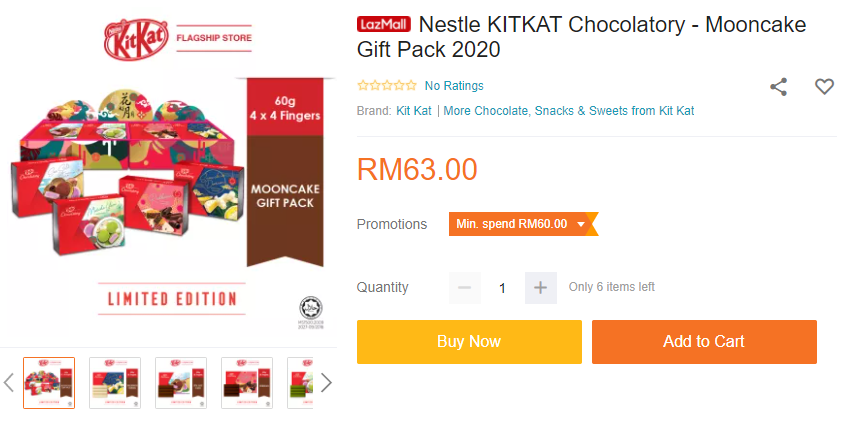Click the five-star rating icons
Viewport: 843px width, 421px height.
[386, 86]
